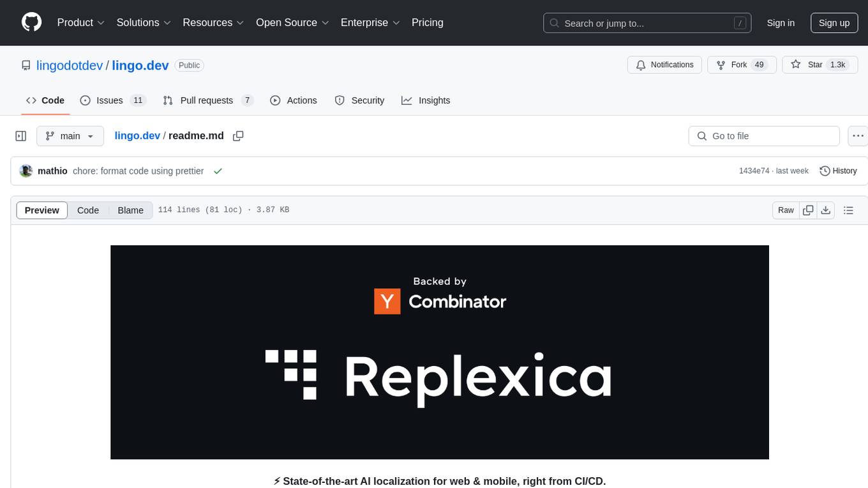The width and height of the screenshot is (868, 488).
Task: Open the lingodotdev owner profile
Action: [71, 65]
